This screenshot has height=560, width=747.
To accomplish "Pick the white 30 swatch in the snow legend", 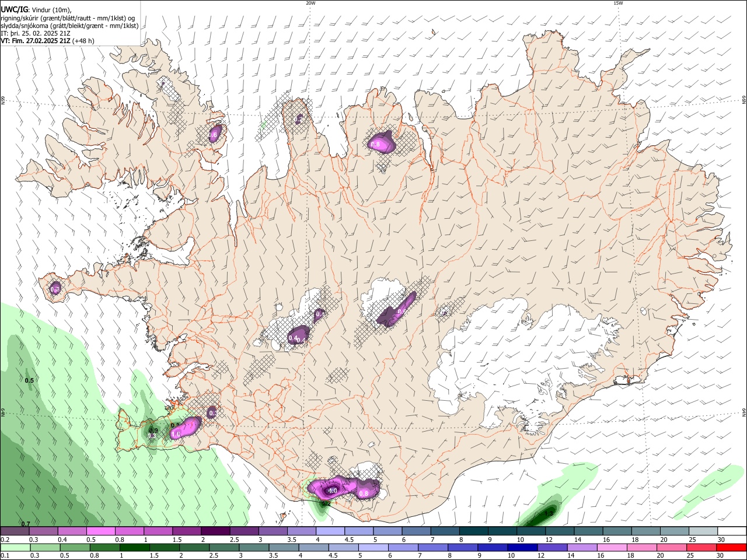I will (x=732, y=531).
